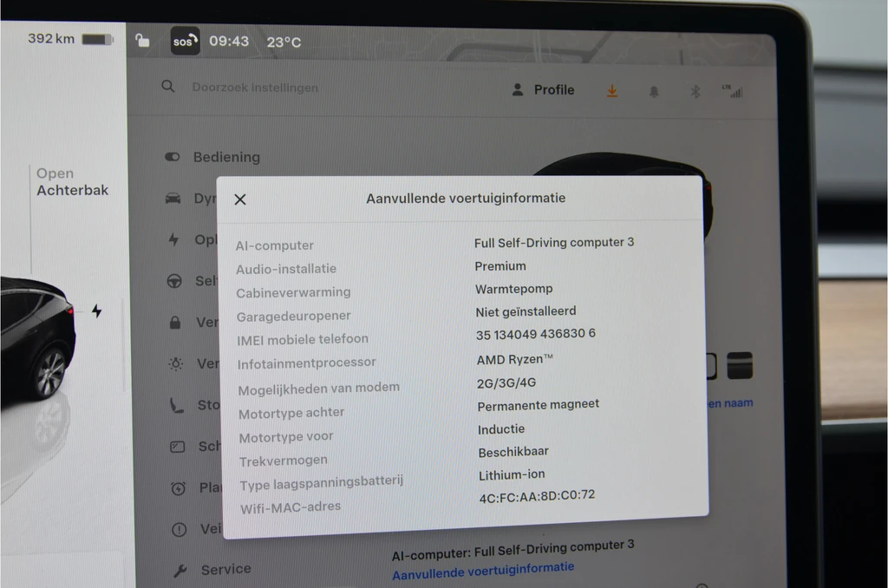This screenshot has height=588, width=888.
Task: Select the Warmtepomp cabin heating value
Action: 513,289
